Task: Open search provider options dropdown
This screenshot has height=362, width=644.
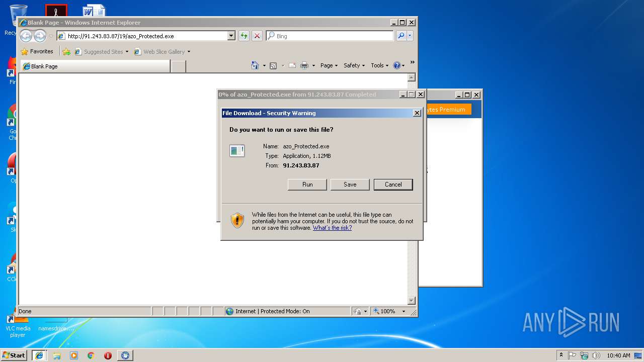Action: (410, 36)
